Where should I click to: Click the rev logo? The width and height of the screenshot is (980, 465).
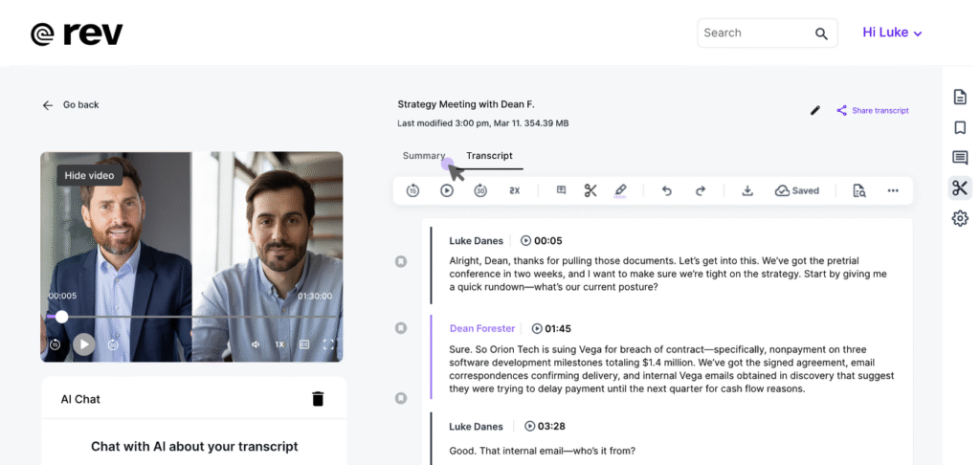(77, 33)
